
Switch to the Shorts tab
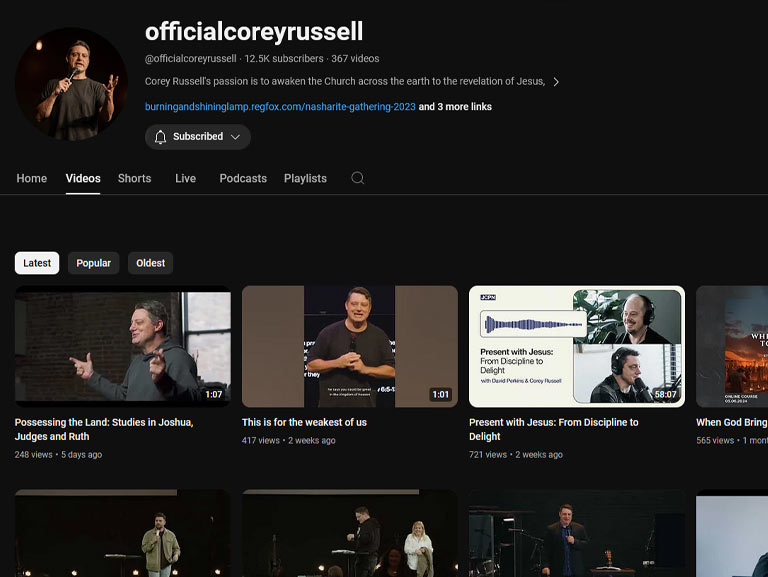[134, 178]
